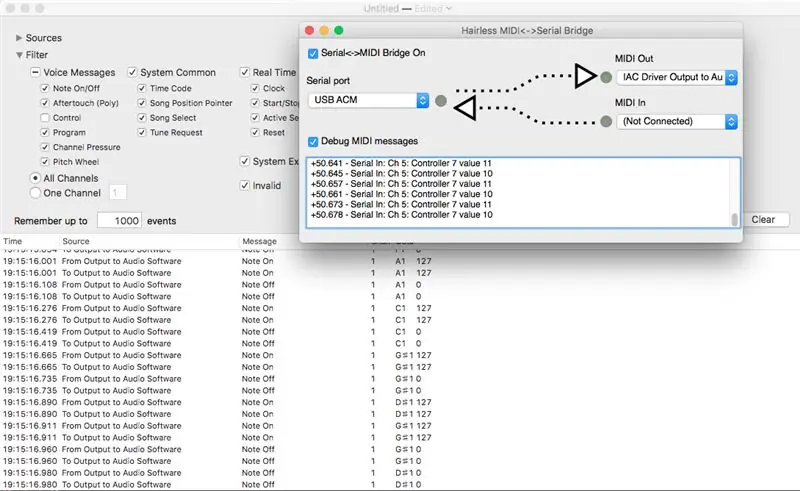Screen dimensions: 800x491
Task: Close the Hairless MIDI Serial Bridge window
Action: (x=310, y=31)
